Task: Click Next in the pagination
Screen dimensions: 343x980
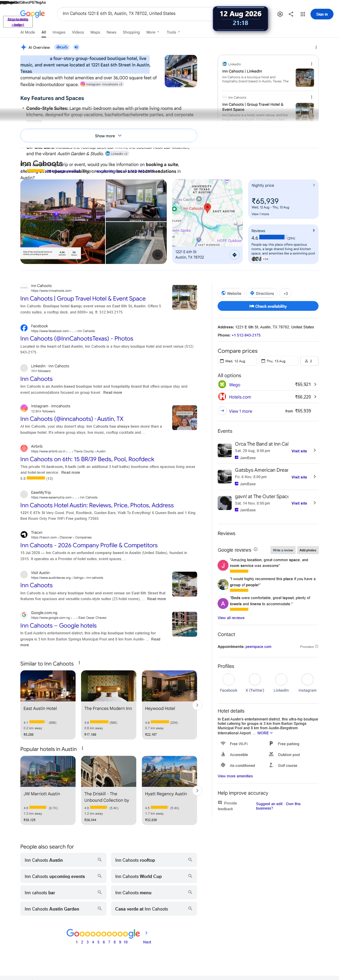Action: tap(147, 942)
